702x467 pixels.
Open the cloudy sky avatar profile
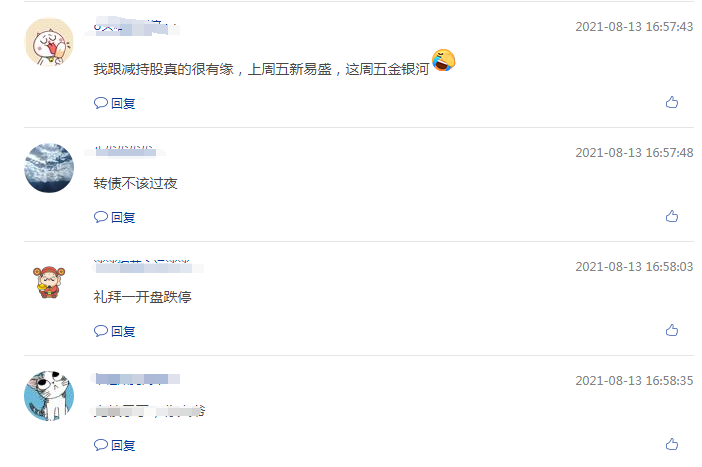pos(49,168)
